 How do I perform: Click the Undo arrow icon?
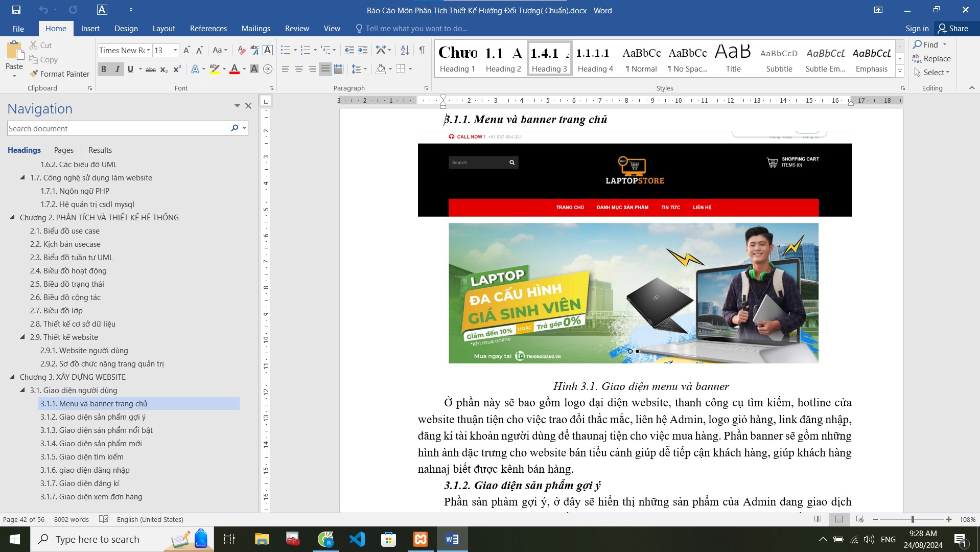tap(43, 10)
